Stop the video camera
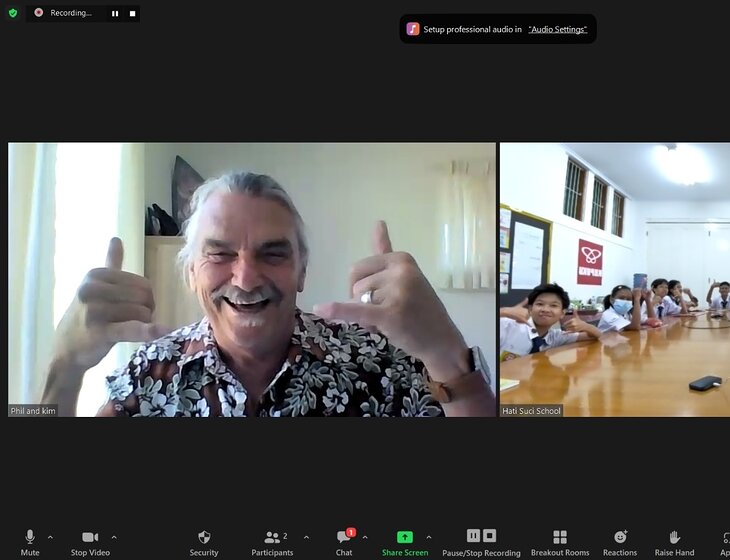 click(91, 542)
